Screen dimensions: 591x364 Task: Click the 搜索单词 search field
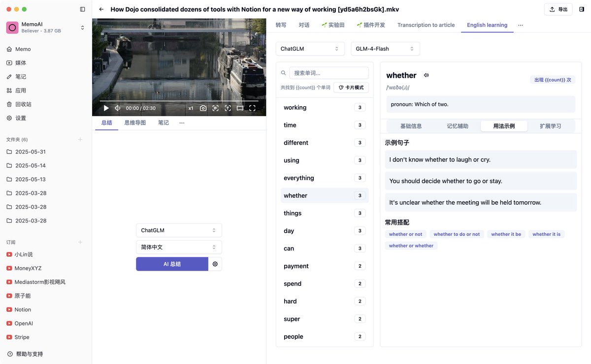click(x=329, y=73)
